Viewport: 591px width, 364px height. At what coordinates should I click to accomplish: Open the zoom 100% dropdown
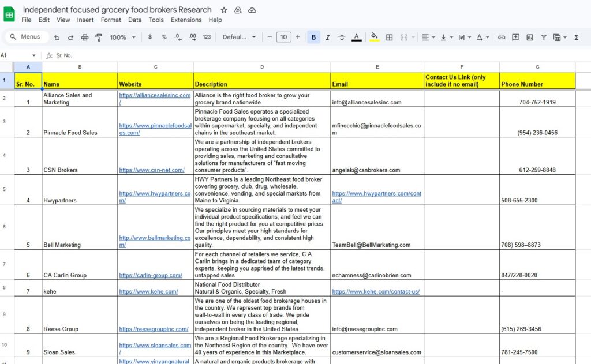122,37
